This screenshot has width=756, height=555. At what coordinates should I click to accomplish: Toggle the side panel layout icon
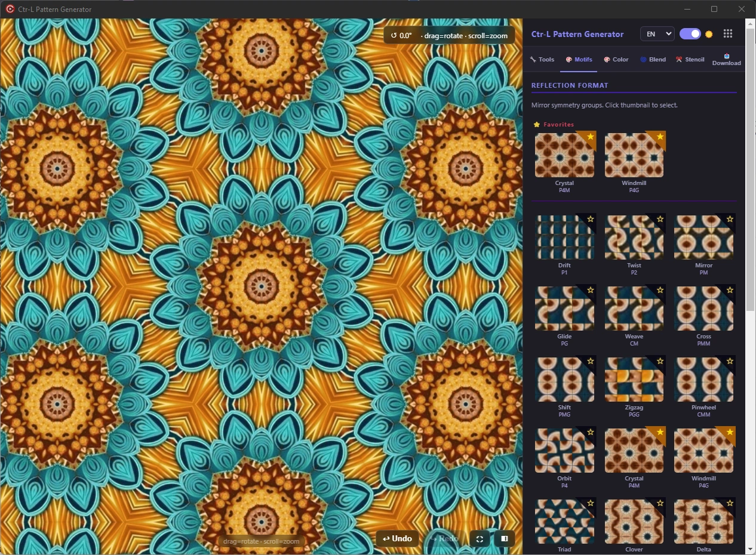point(505,539)
